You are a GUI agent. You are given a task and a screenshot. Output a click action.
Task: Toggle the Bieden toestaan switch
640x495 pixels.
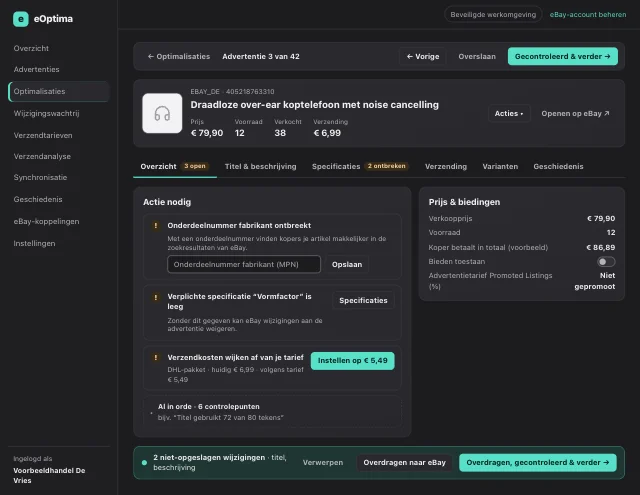(606, 262)
